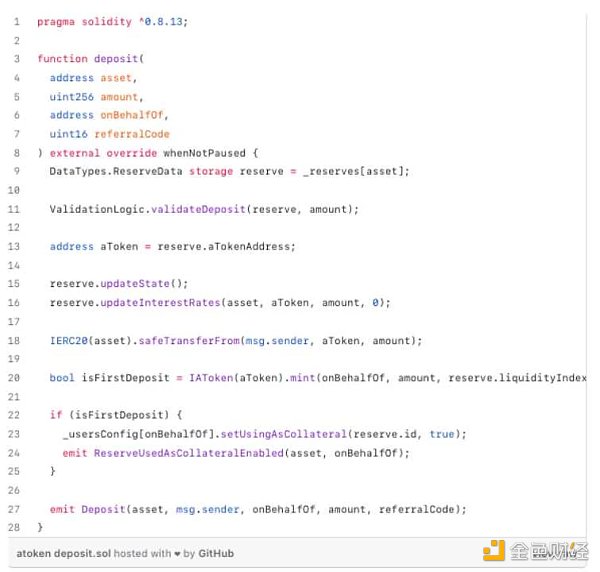Select line number 28 in the gutter

tap(16, 527)
